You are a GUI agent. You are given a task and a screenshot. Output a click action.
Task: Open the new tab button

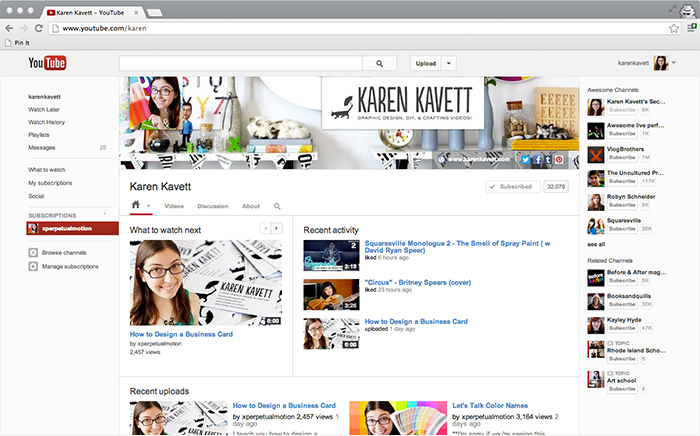[x=154, y=12]
